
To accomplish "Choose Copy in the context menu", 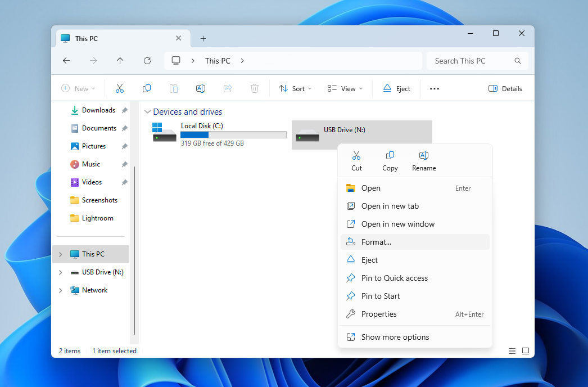I will point(390,161).
